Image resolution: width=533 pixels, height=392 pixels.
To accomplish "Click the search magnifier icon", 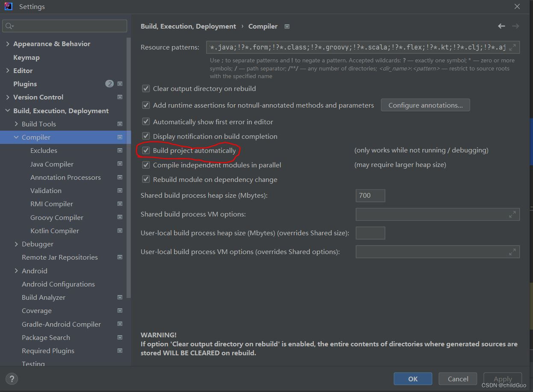I will pos(9,26).
